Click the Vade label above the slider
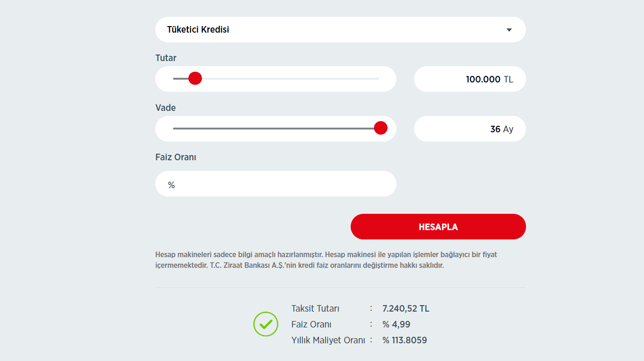Screen dimensions: 644x361 (x=166, y=108)
